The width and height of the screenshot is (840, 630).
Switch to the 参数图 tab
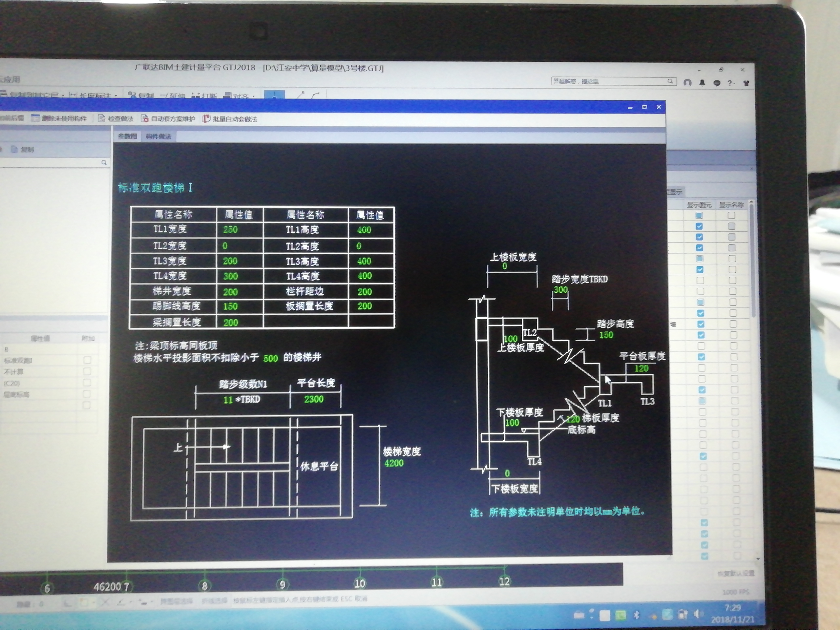pos(127,136)
